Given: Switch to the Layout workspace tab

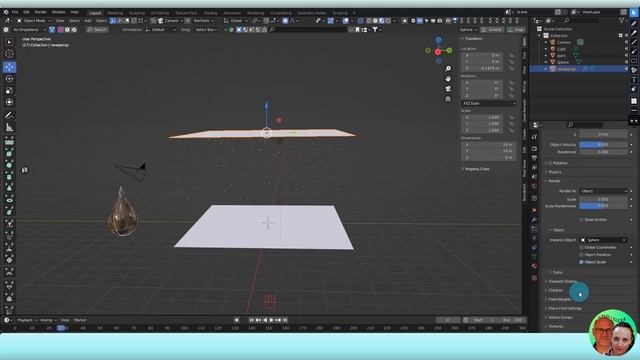Looking at the screenshot, I should pos(95,13).
